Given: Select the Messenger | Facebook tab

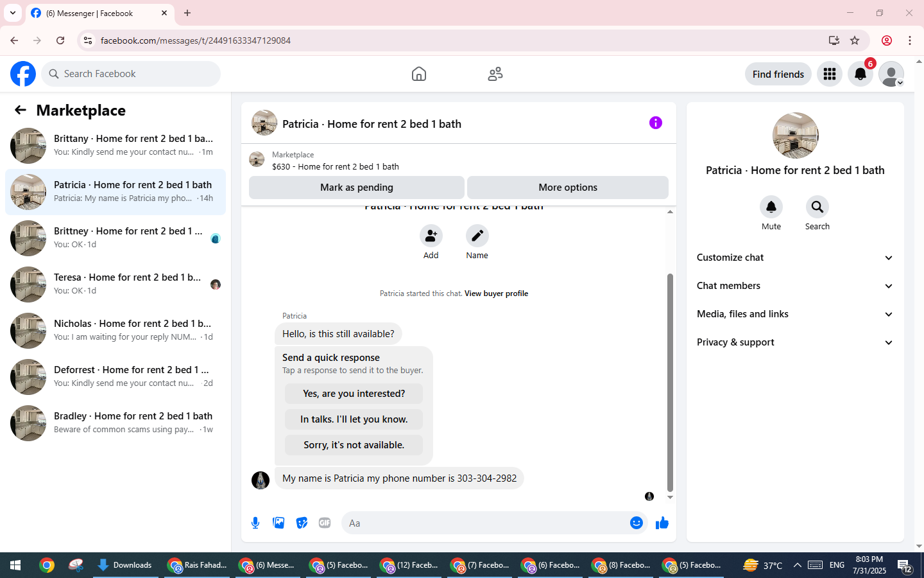Looking at the screenshot, I should click(x=100, y=13).
